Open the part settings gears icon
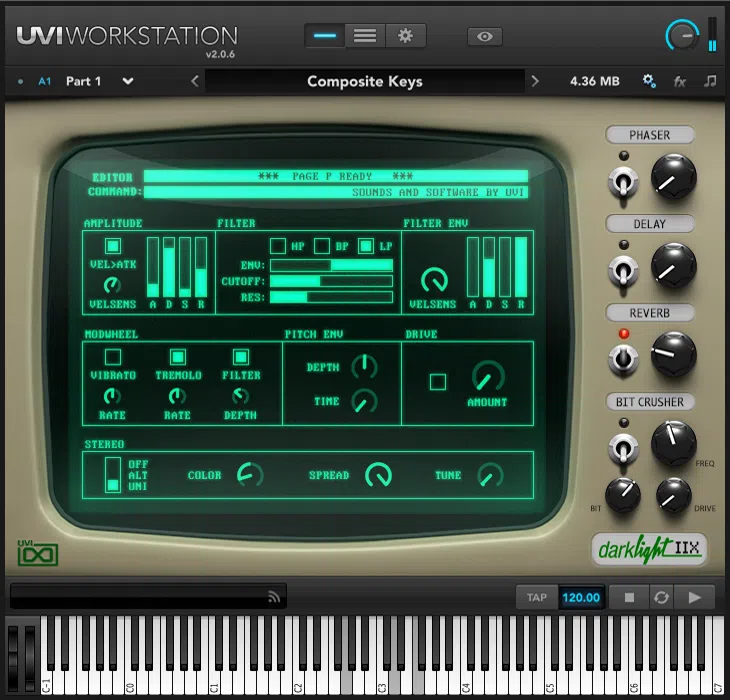730x700 pixels. [649, 81]
